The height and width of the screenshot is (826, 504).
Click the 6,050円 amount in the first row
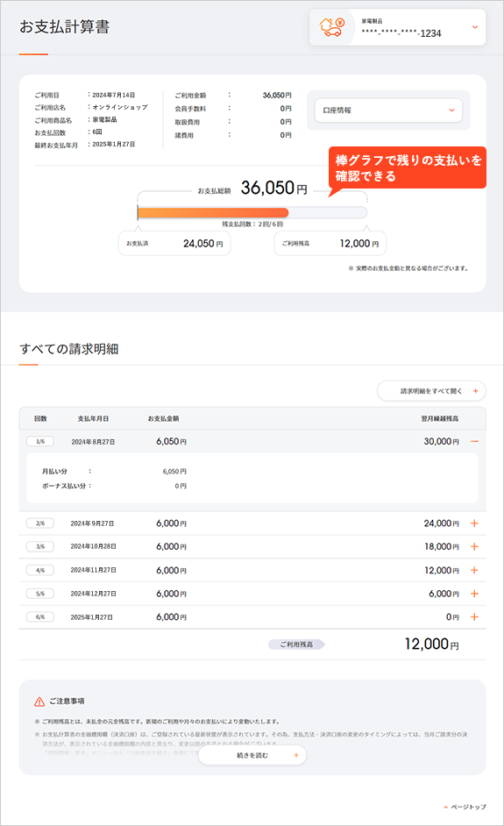(x=171, y=441)
